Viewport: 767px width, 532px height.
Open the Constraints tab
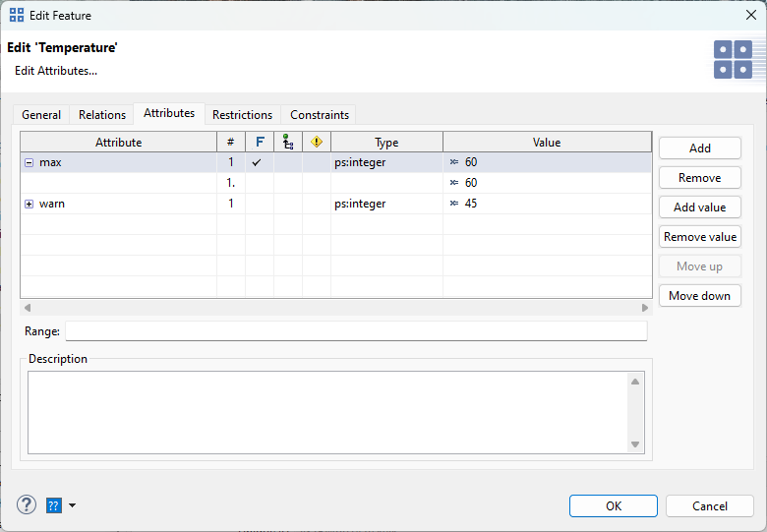[319, 115]
